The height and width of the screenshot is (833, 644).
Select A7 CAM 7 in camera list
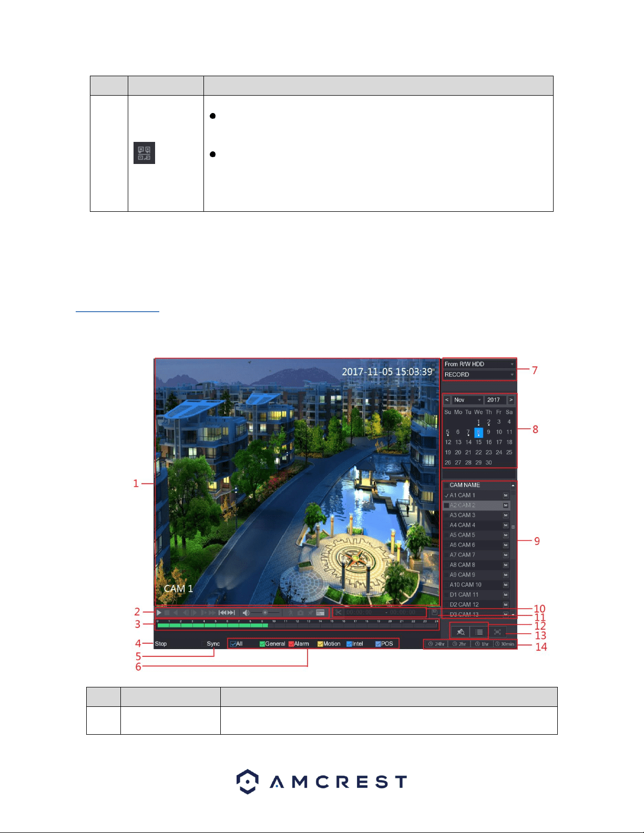(476, 555)
